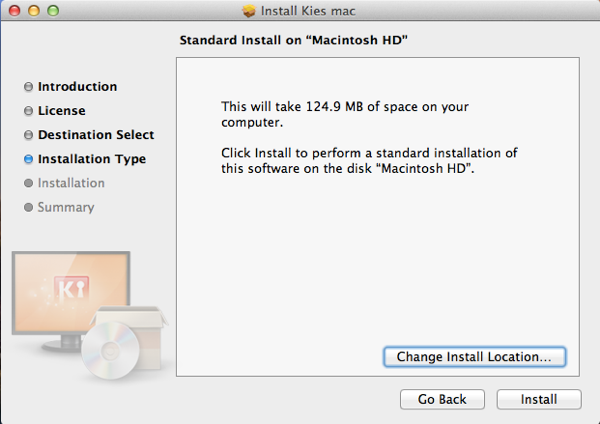Click the package icon in title bar

249,11
